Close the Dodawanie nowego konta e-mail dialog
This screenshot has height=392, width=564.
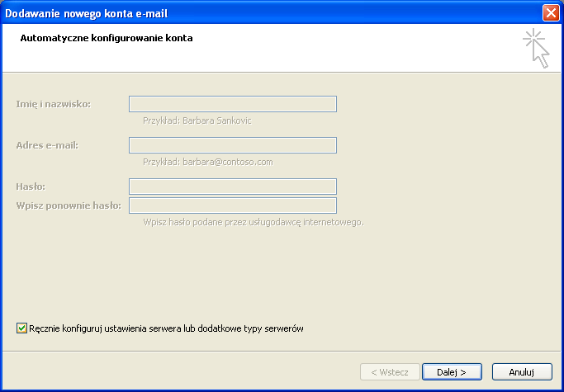(551, 13)
